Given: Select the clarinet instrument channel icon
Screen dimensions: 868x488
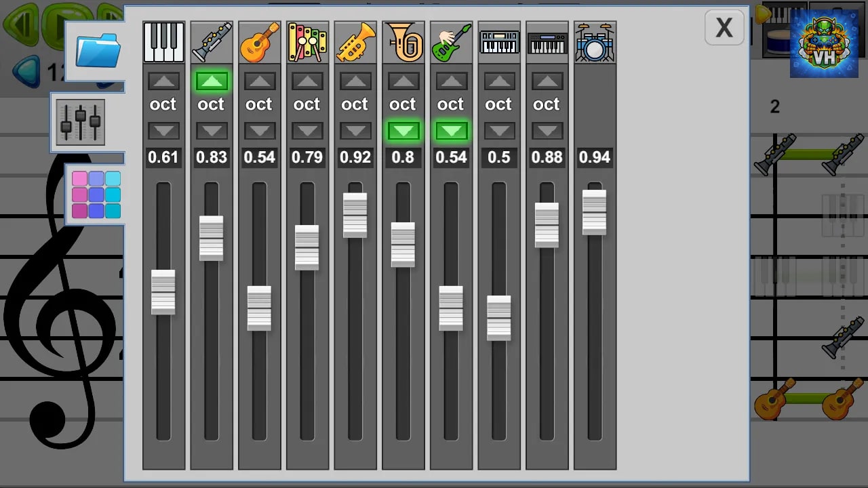Looking at the screenshot, I should [212, 42].
